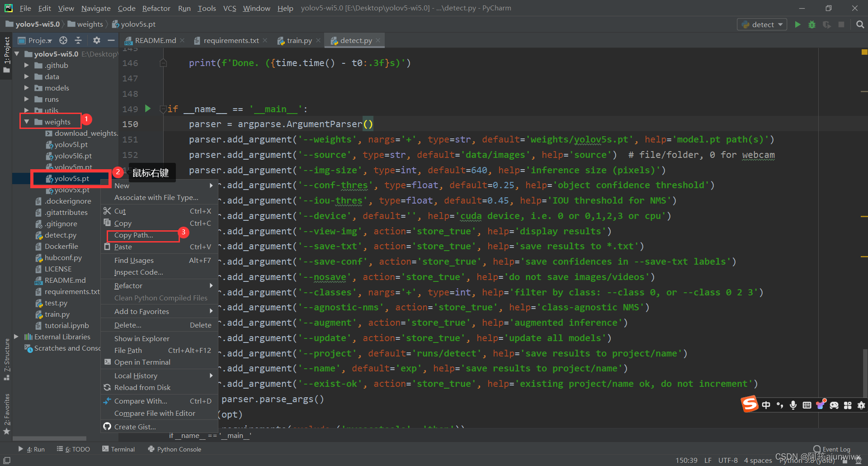Open Search Everywhere magnifier icon

pyautogui.click(x=860, y=24)
